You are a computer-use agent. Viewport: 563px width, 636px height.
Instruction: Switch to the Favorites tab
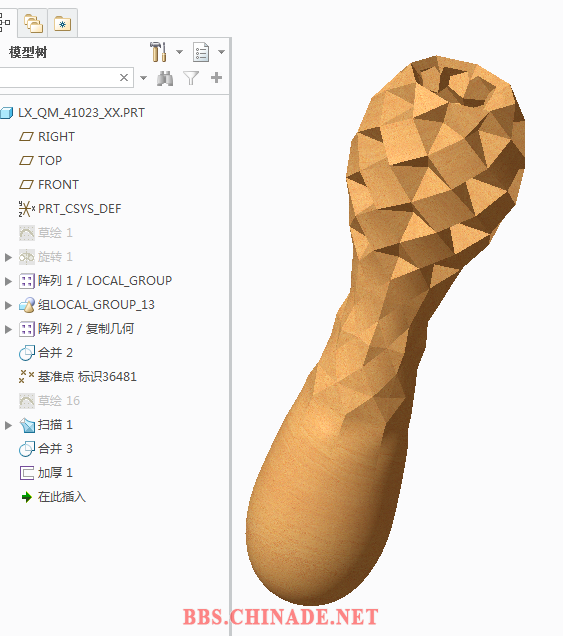[62, 24]
